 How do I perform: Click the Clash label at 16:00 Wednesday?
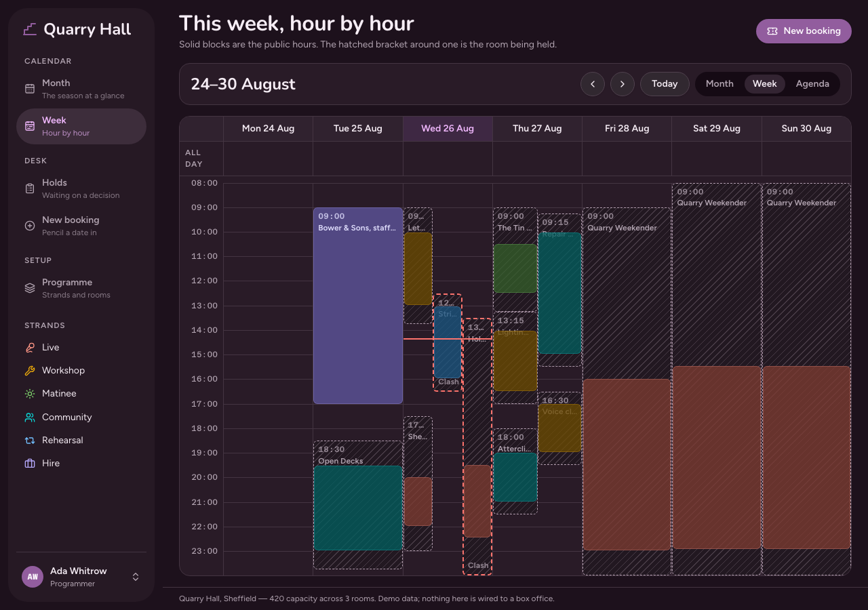click(x=448, y=382)
